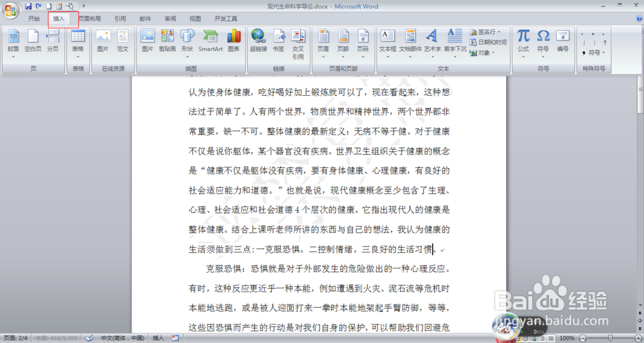644x343 pixels.
Task: Open special symbols 符号 dropdown
Action: pos(594,53)
